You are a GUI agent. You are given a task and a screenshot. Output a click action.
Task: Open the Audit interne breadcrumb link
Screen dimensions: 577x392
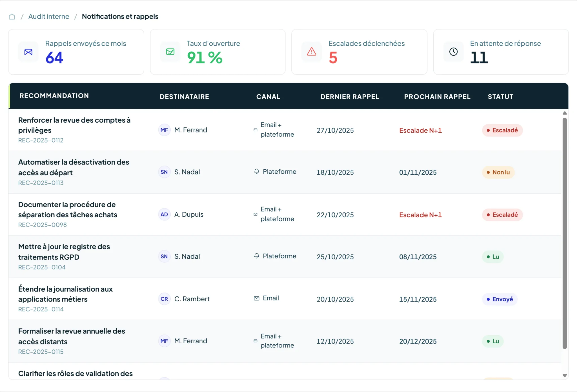pyautogui.click(x=49, y=16)
